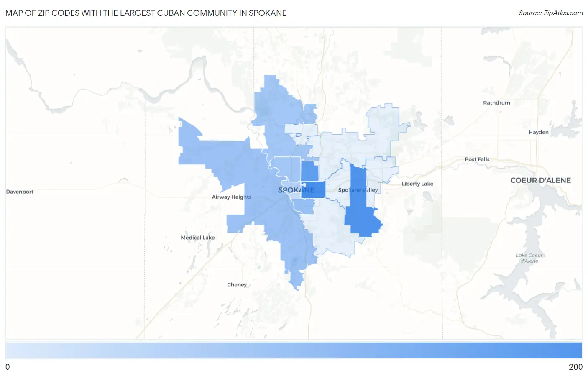
Task: Click the Liberty Lake label
Action: [417, 184]
